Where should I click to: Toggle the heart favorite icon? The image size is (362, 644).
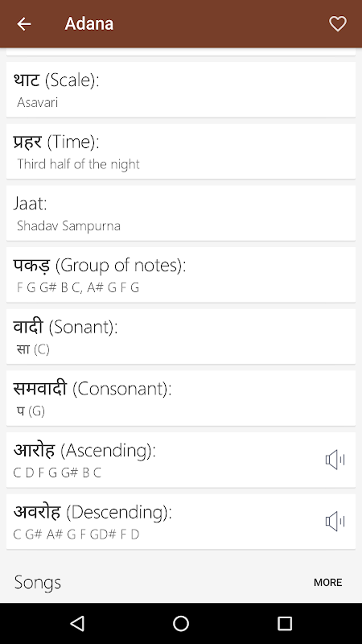tap(337, 24)
